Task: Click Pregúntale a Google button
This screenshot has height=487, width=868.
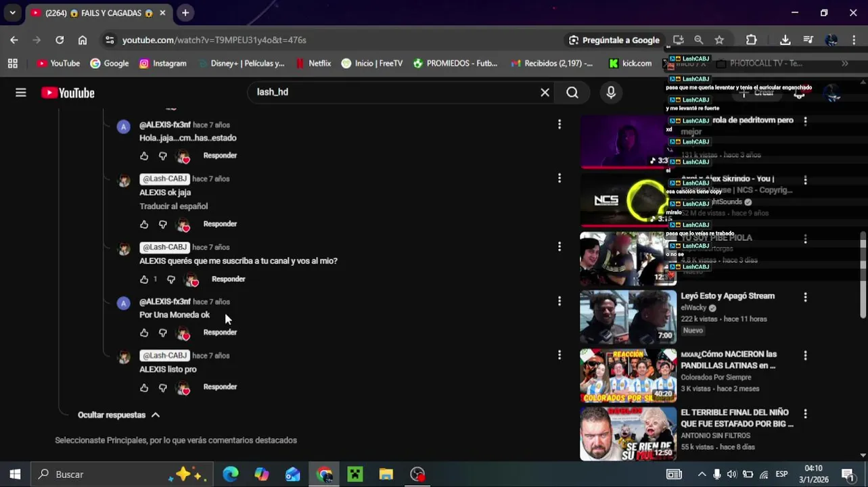Action: (614, 40)
